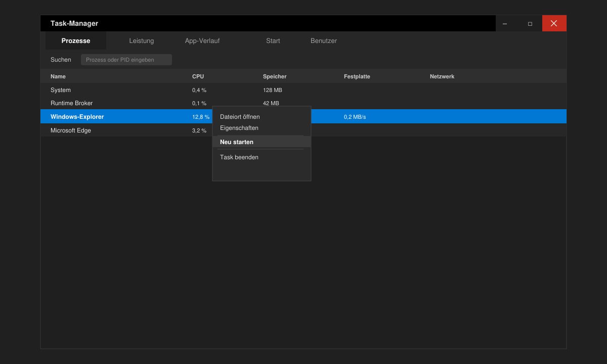Switch to the Start tab

(273, 40)
